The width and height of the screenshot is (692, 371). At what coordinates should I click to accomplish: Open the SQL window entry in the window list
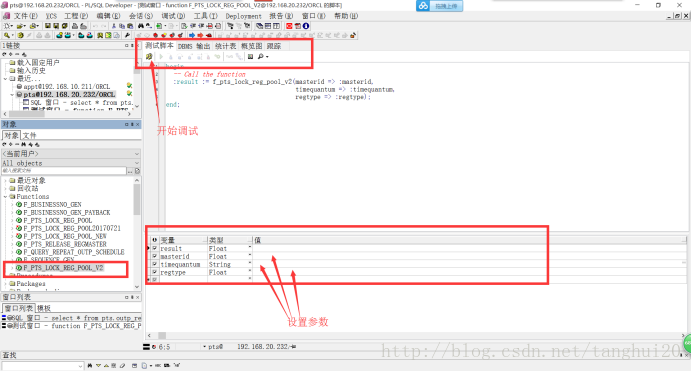point(71,318)
